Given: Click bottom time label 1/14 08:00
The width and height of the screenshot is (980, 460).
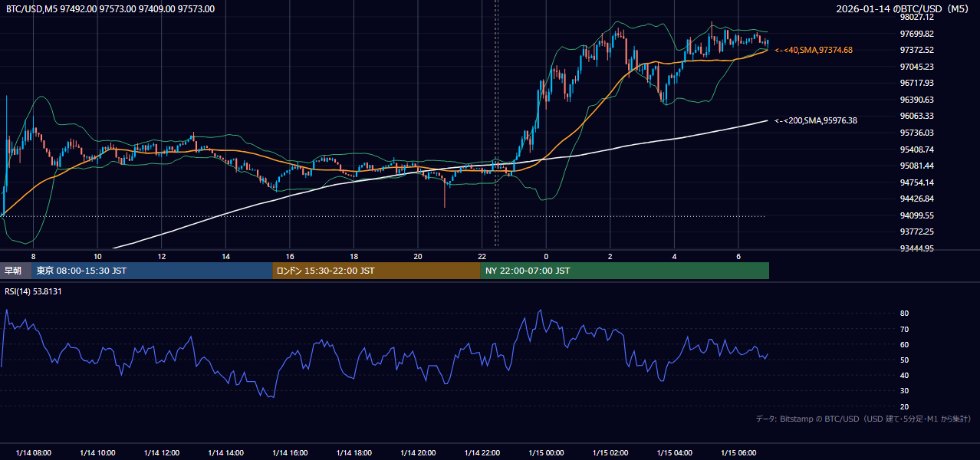Looking at the screenshot, I should click(x=34, y=452).
